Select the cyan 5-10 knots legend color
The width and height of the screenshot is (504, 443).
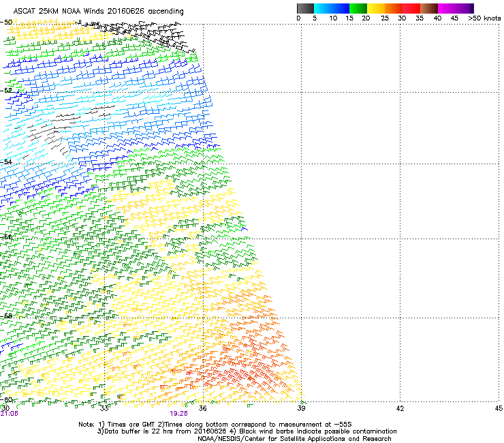coord(323,8)
